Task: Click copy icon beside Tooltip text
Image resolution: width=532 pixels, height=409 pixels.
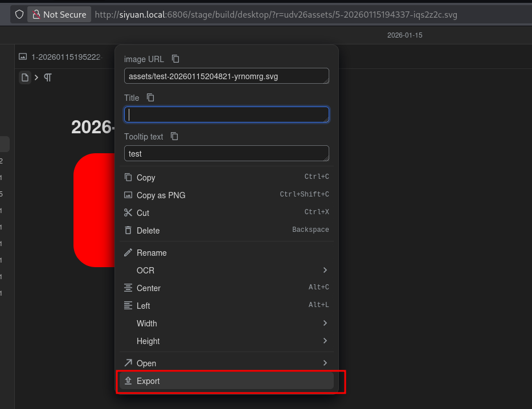Action: 174,137
